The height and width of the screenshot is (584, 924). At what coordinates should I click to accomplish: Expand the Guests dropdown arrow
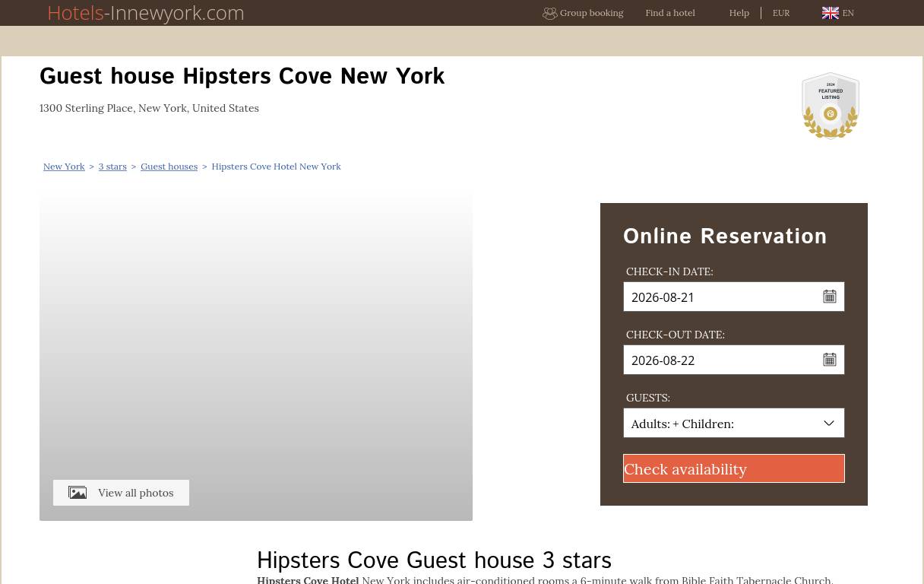coord(829,424)
